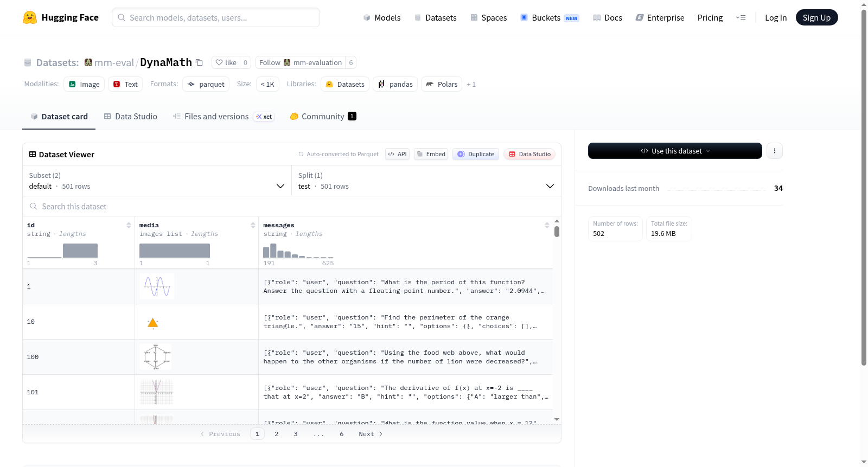Focus the Search this dataset field
The width and height of the screenshot is (868, 467).
[x=292, y=206]
